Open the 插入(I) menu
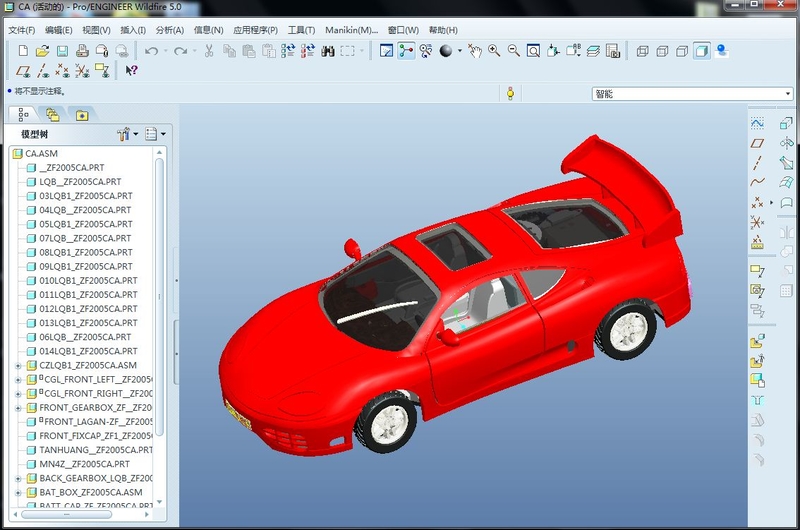Viewport: 800px width, 530px height. 133,30
